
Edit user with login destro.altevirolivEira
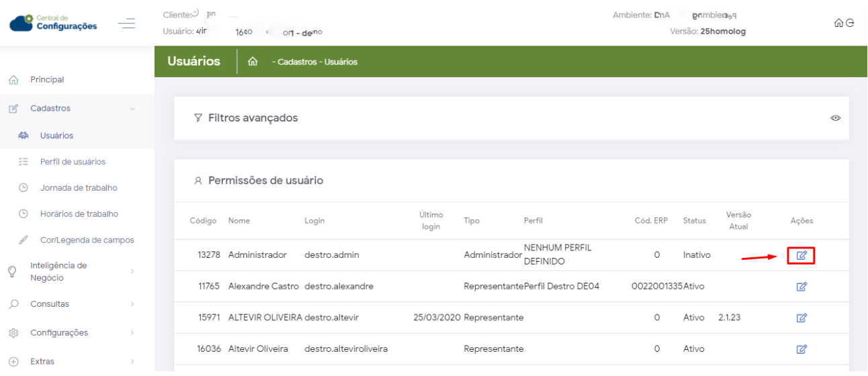(801, 349)
